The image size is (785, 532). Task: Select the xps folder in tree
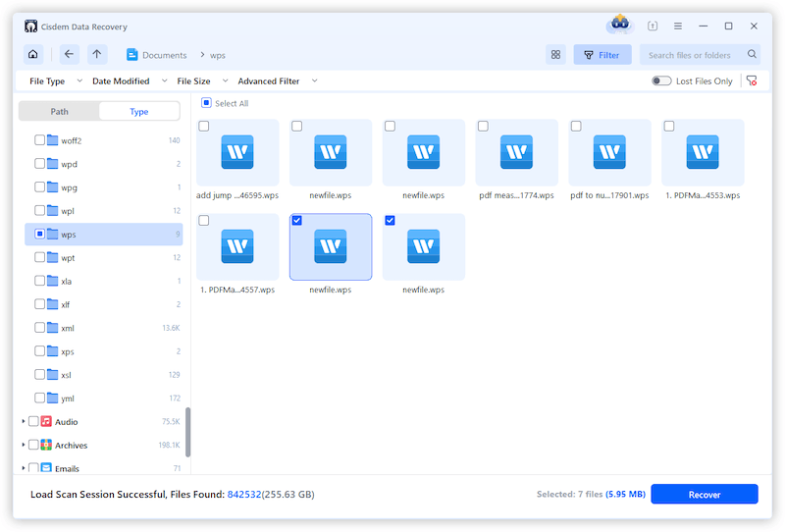pyautogui.click(x=104, y=351)
